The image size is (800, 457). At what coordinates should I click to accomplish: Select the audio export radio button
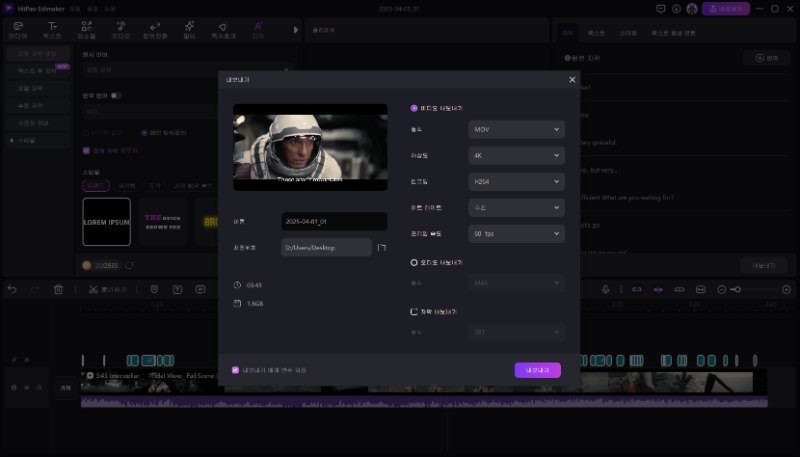point(415,262)
